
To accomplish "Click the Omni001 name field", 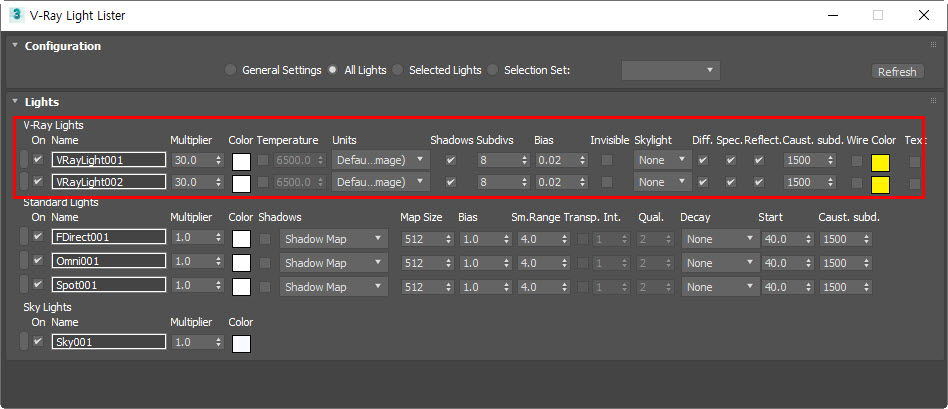I will pyautogui.click(x=109, y=261).
